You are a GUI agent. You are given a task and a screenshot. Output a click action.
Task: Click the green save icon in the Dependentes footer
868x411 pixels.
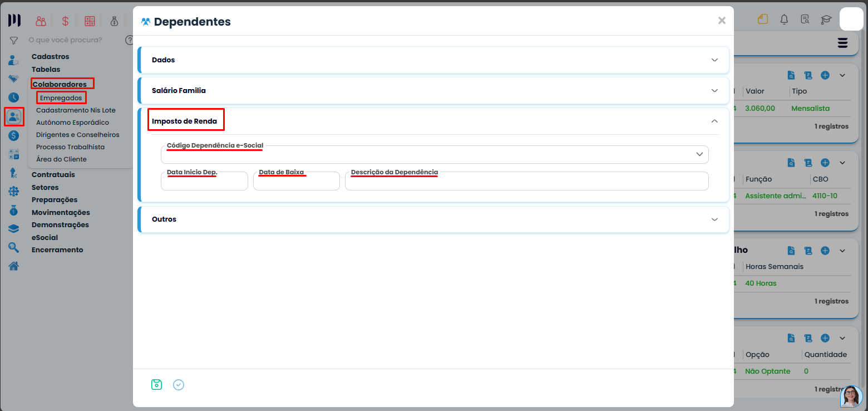[156, 384]
